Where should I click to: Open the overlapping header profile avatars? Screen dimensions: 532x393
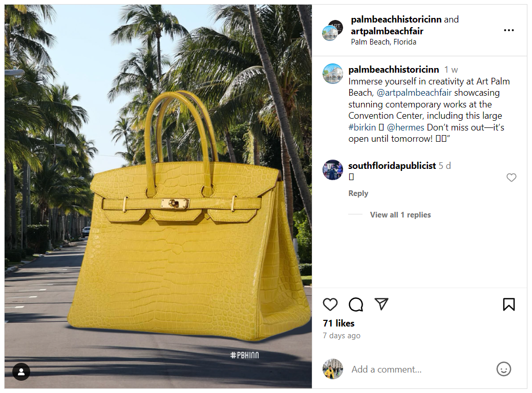(x=332, y=30)
